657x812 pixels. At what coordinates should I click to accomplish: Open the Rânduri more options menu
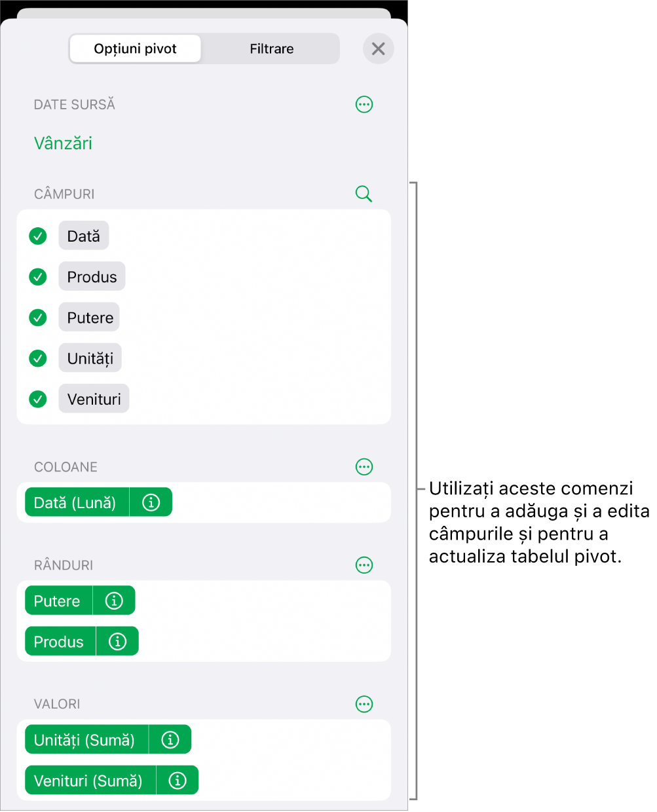click(x=364, y=565)
